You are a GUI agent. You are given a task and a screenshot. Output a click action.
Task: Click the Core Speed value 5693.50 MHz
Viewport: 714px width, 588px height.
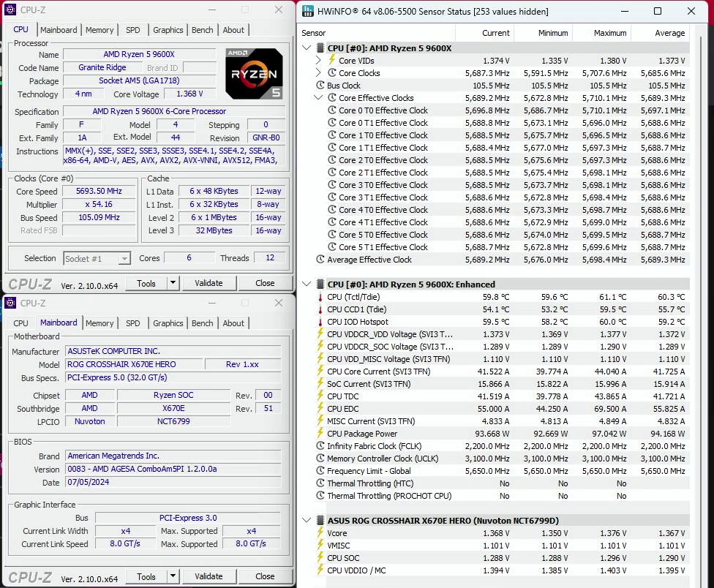99,191
